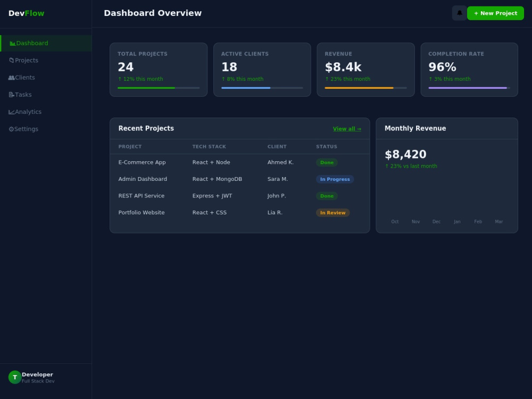Click the Dashboard chart icon in sidebar
Image resolution: width=532 pixels, height=399 pixels.
(13, 44)
